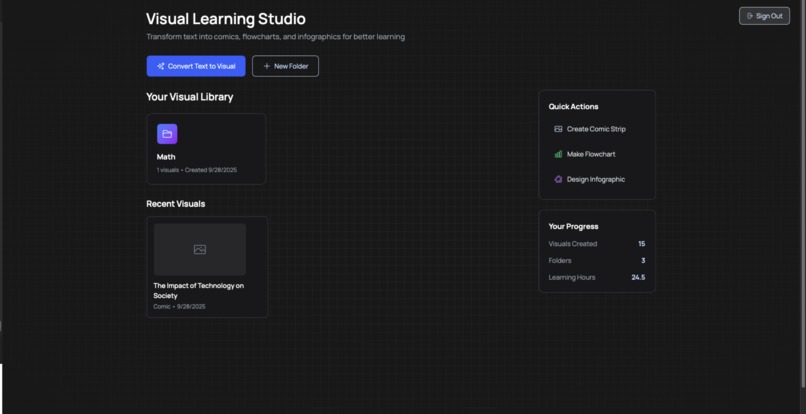This screenshot has height=414, width=806.
Task: Open The Impact of Technology visual thumbnail
Action: (x=199, y=249)
